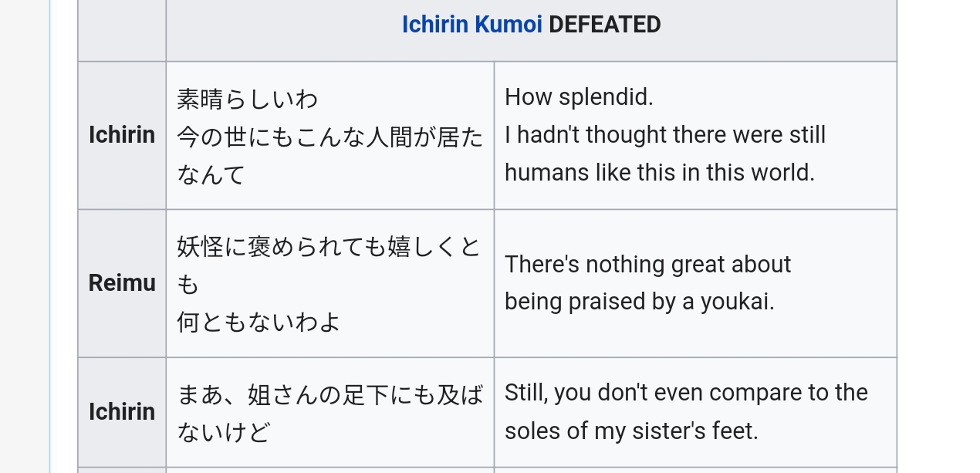Select the Ichirin label beside 'How splendid.'
Viewport: 980px width, 473px height.
point(122,135)
